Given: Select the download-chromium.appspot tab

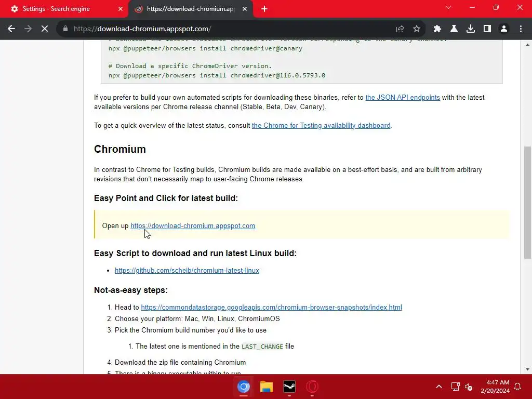Looking at the screenshot, I should (x=191, y=9).
